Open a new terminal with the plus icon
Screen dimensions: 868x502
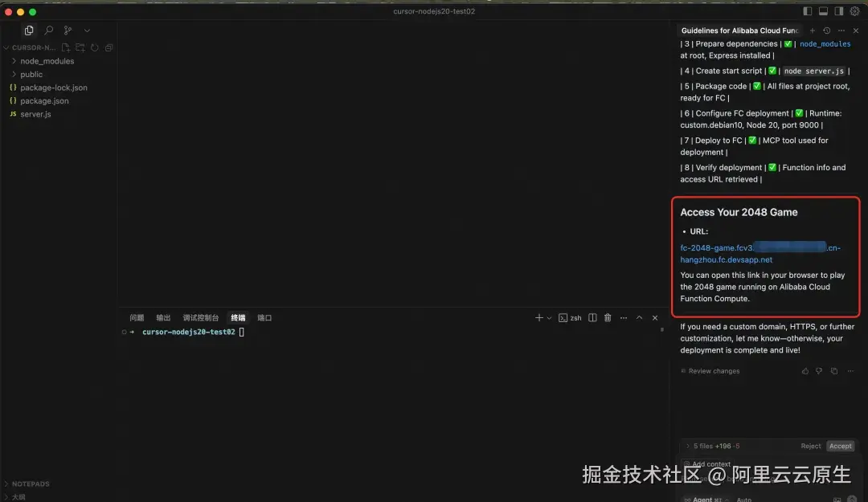click(x=539, y=317)
